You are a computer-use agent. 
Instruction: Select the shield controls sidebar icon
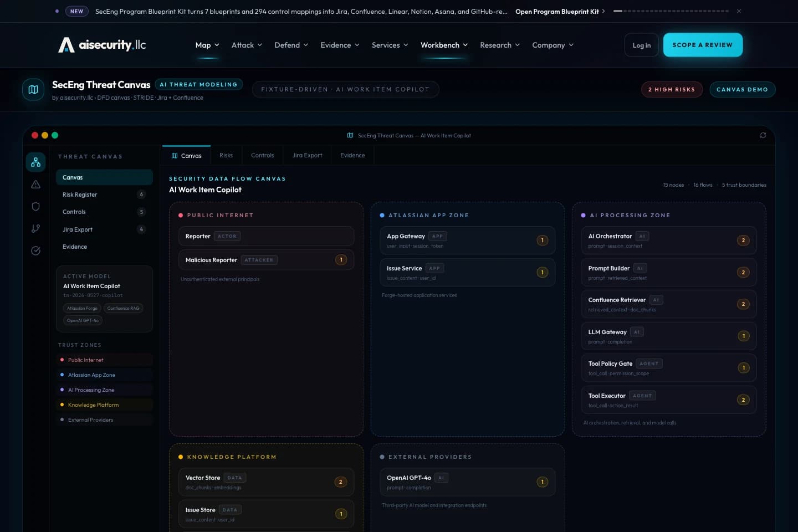tap(35, 206)
